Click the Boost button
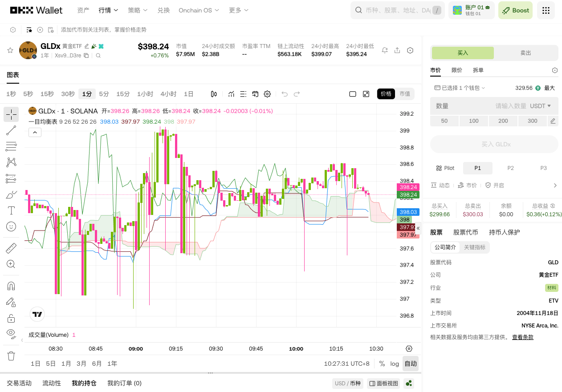The width and height of the screenshot is (562, 392). (x=516, y=10)
